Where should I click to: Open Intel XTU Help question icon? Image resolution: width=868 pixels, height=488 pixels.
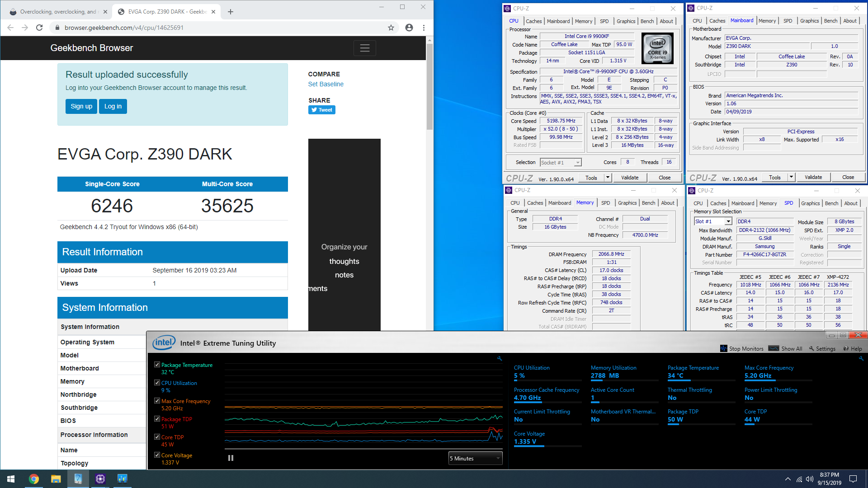pyautogui.click(x=846, y=348)
